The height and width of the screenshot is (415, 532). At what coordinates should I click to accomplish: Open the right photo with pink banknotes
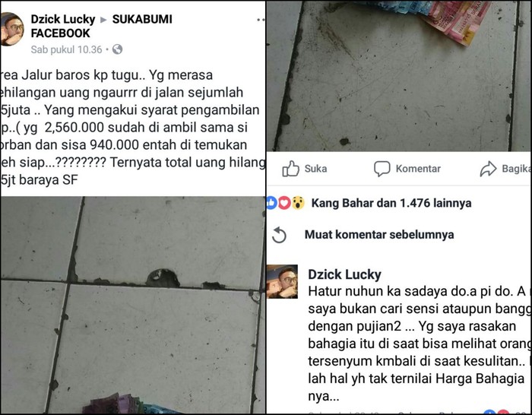[399, 76]
